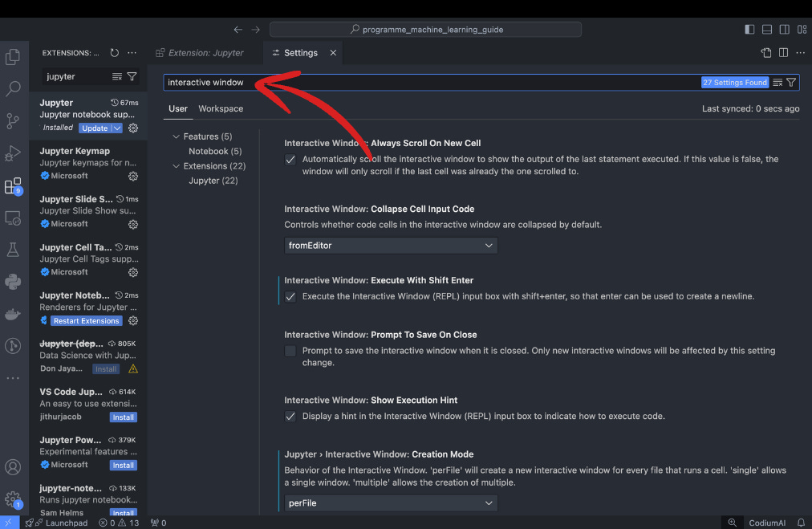Open editor more actions ellipsis
This screenshot has width=812, height=529.
801,53
